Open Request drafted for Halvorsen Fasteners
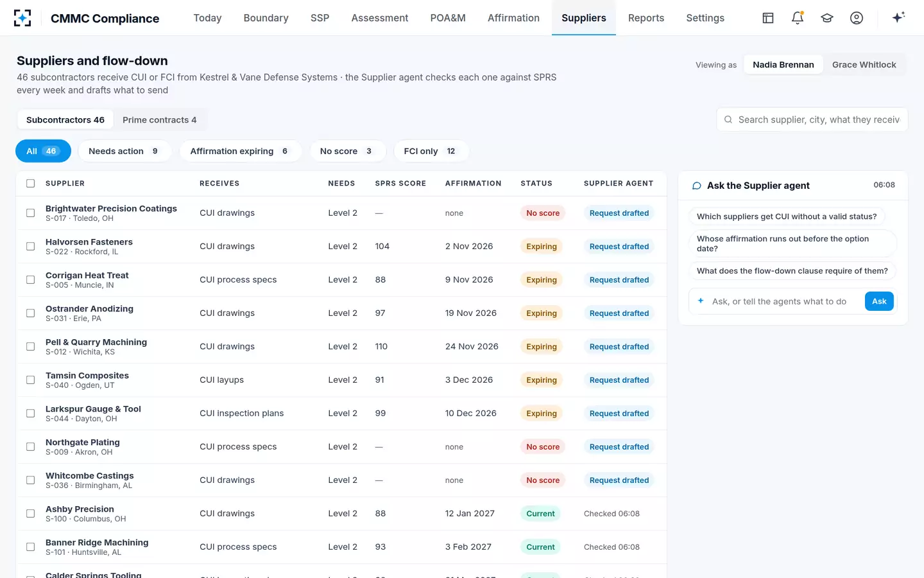This screenshot has width=924, height=578. tap(619, 247)
